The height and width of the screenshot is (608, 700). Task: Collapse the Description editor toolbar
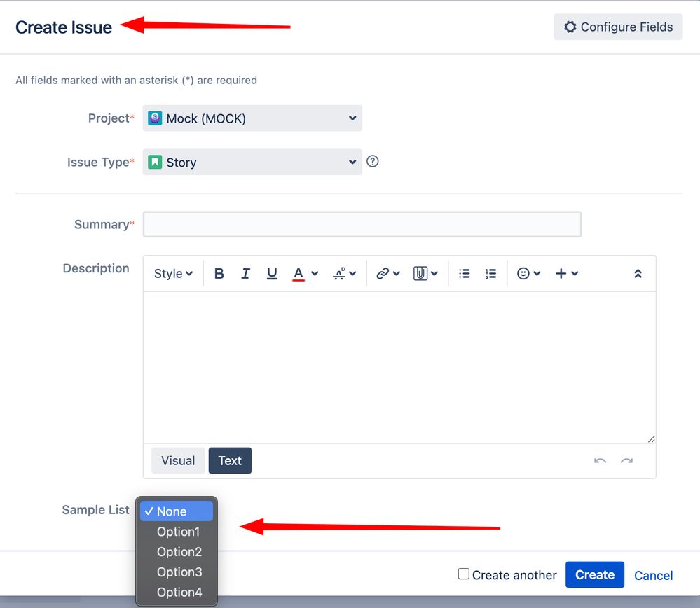tap(638, 274)
